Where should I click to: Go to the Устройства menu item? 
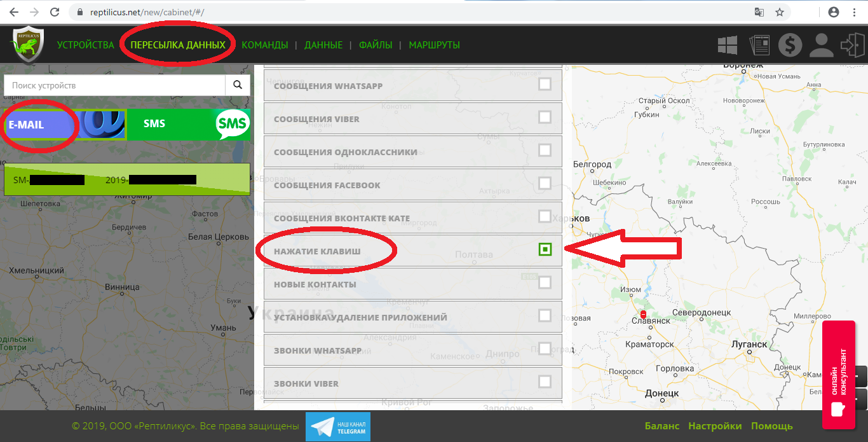coord(85,45)
